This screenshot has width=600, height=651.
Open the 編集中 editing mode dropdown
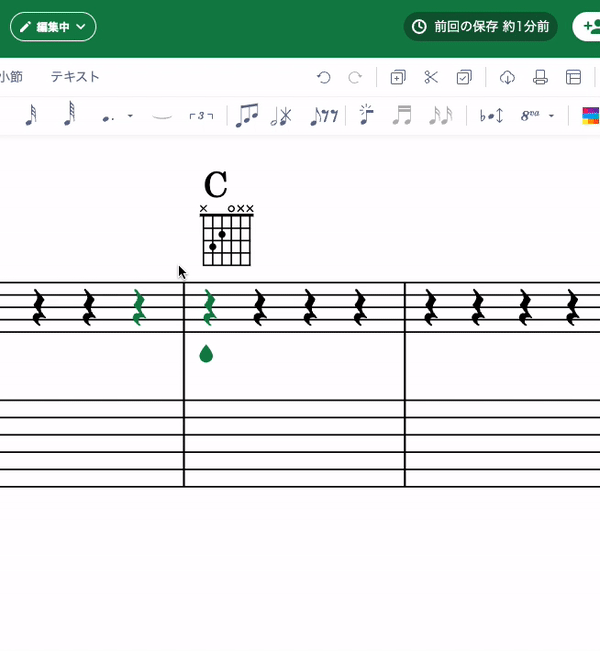tap(53, 27)
